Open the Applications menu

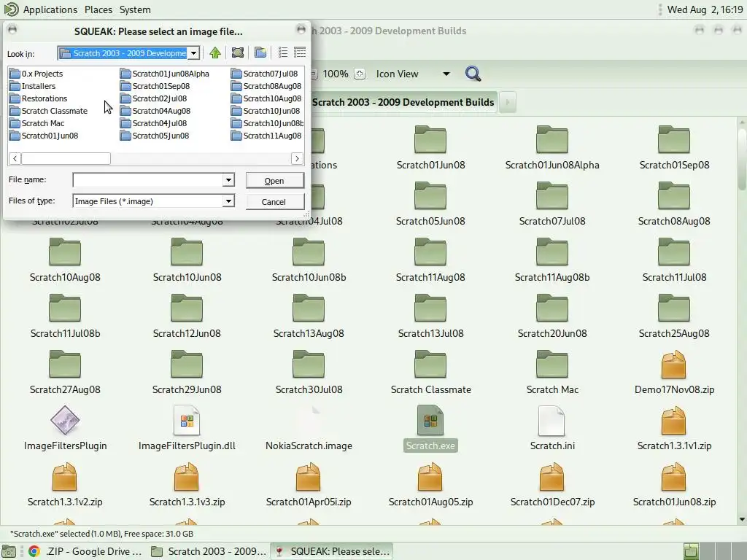(x=50, y=9)
